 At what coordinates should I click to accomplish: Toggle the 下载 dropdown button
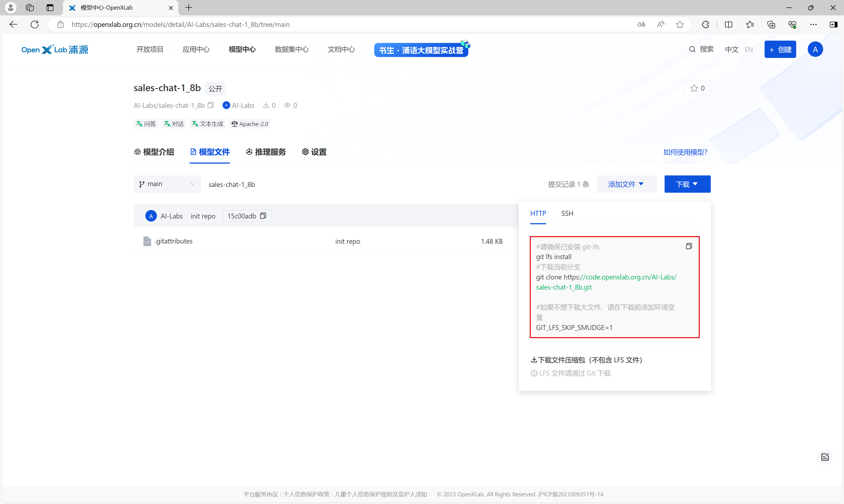687,184
